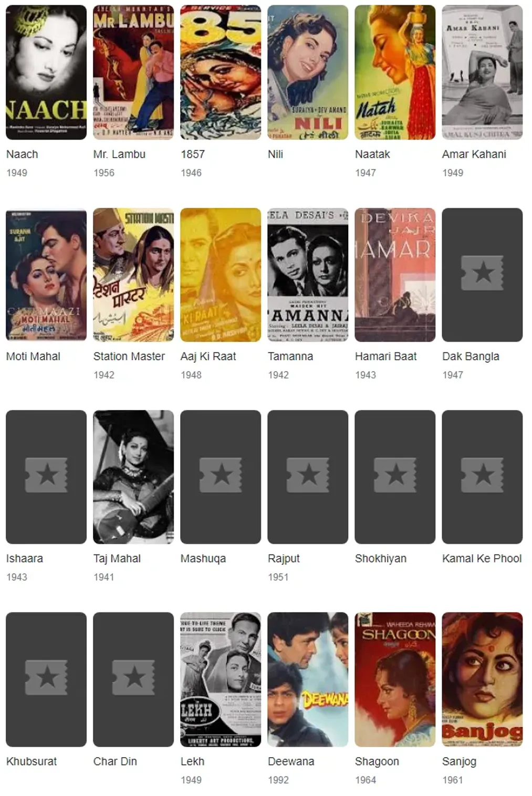Click the Amar Kahani title link
Screen dimensions: 532x796
[x=474, y=154]
